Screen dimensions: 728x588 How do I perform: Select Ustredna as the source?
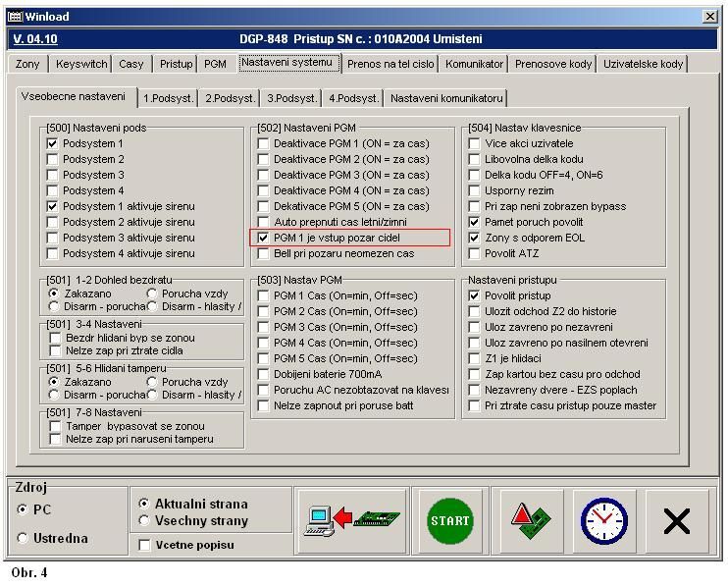[24, 538]
